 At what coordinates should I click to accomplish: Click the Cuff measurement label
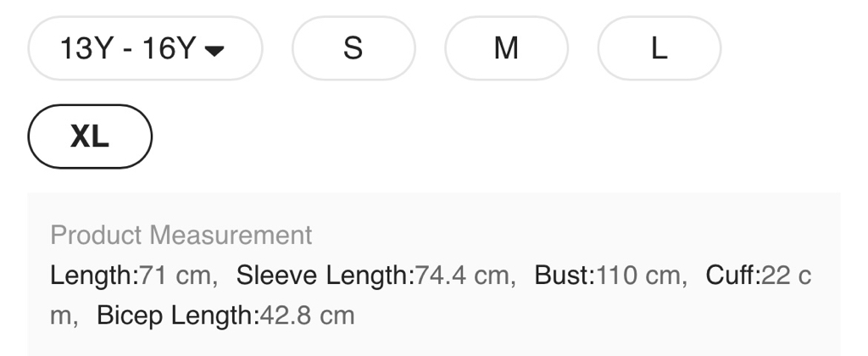[732, 275]
